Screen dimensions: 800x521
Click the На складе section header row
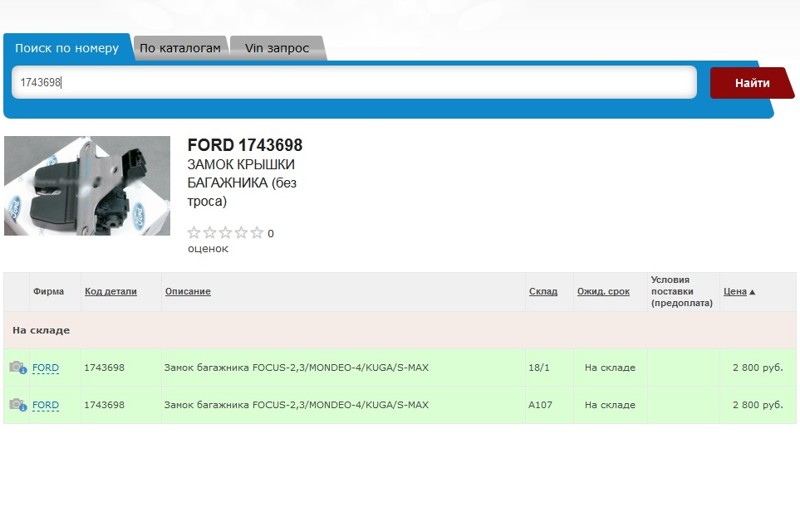point(399,330)
